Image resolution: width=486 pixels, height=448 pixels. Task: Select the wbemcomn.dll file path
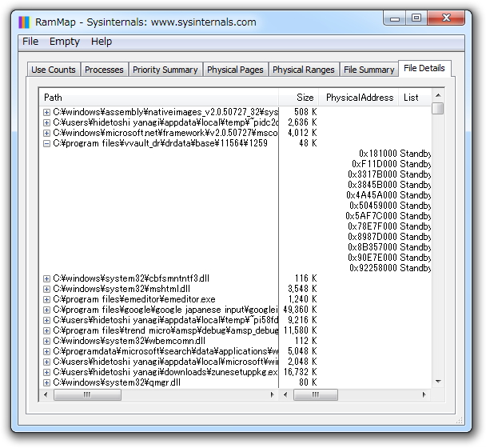coord(129,341)
